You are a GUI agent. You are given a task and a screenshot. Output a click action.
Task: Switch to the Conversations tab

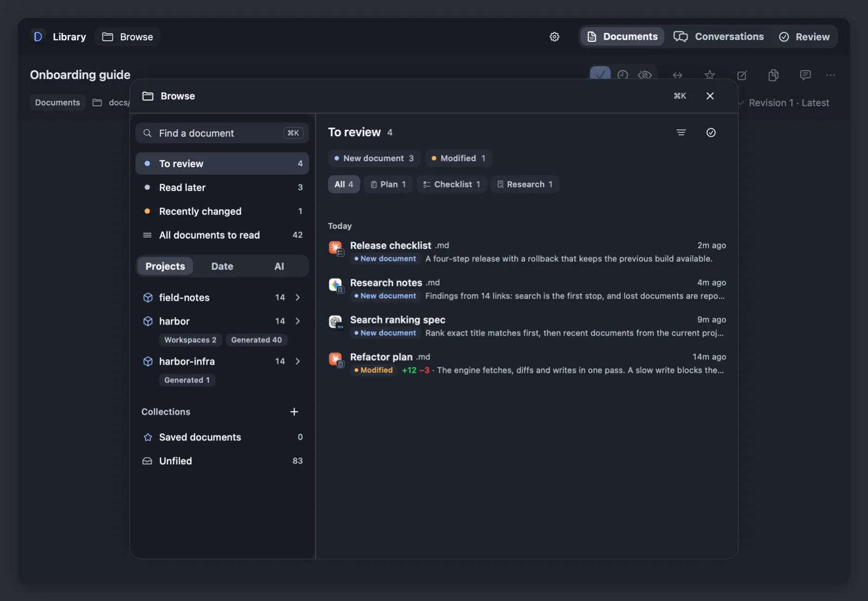pos(719,37)
